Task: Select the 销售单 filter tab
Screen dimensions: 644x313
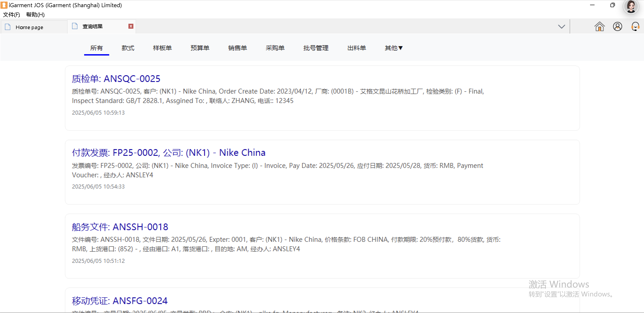Action: click(237, 48)
